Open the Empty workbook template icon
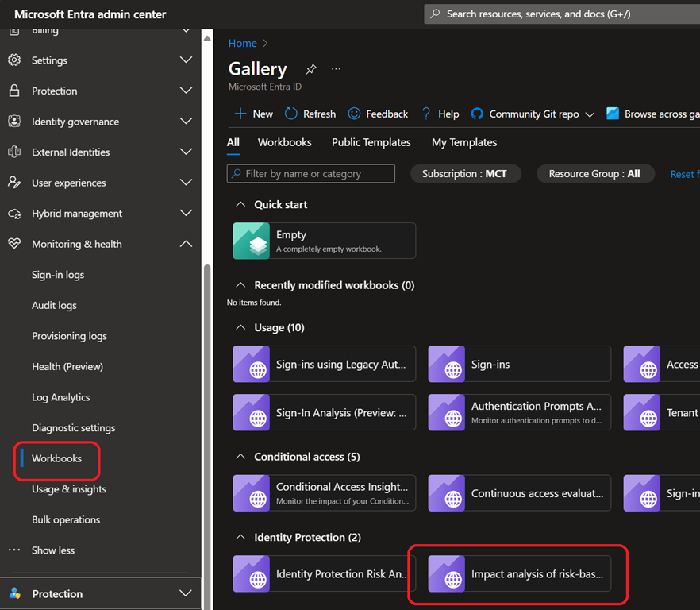 coord(252,241)
